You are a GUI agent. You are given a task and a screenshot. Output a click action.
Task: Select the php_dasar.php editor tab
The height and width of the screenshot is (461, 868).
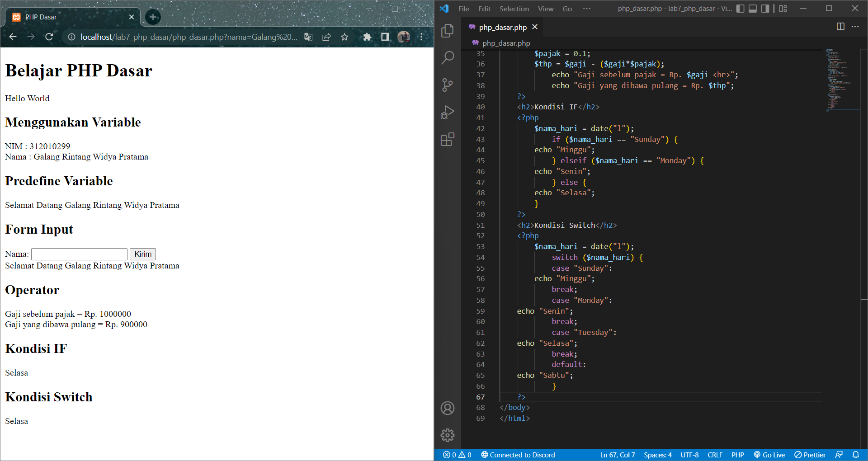(502, 27)
